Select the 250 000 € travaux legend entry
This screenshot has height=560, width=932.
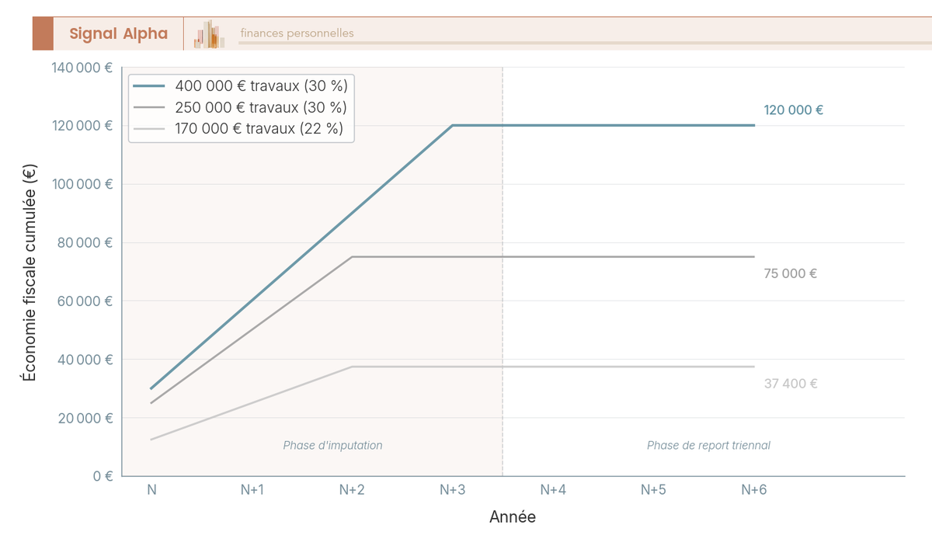coord(261,107)
